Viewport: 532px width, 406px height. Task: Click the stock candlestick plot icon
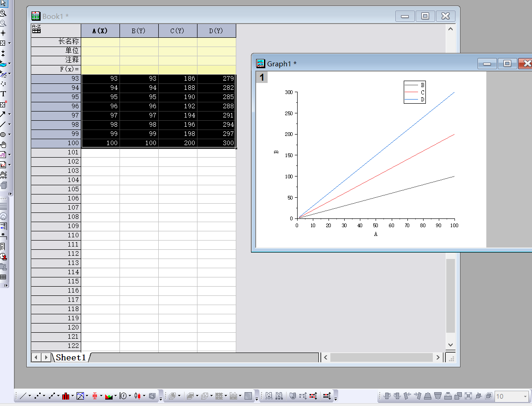pos(137,396)
